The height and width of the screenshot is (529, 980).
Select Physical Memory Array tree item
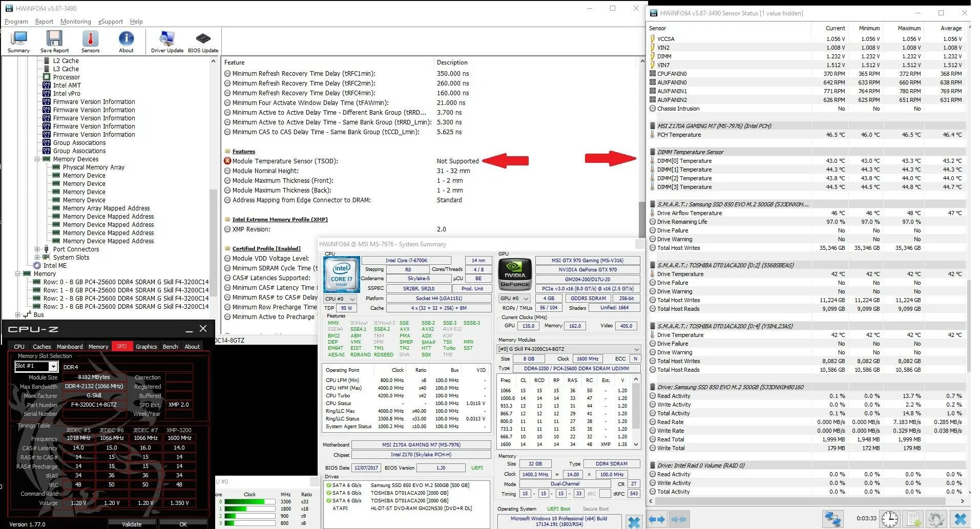tap(93, 167)
